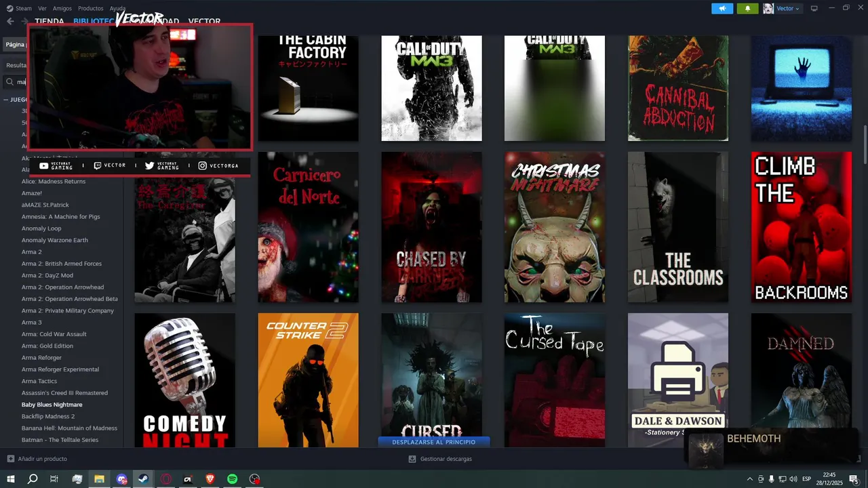Viewport: 868px width, 488px height.
Task: Open Carnicero del Norte game cover
Action: (309, 227)
